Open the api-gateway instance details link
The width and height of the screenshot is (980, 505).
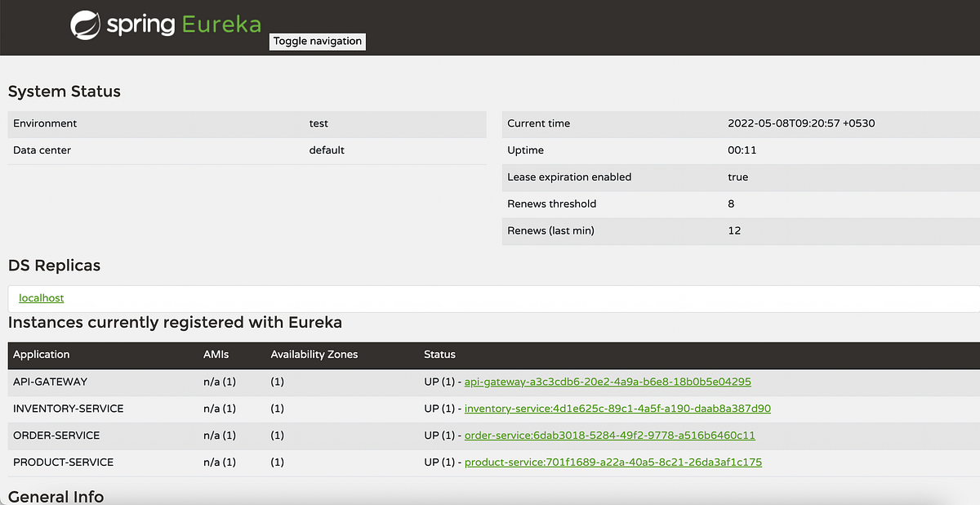coord(608,382)
